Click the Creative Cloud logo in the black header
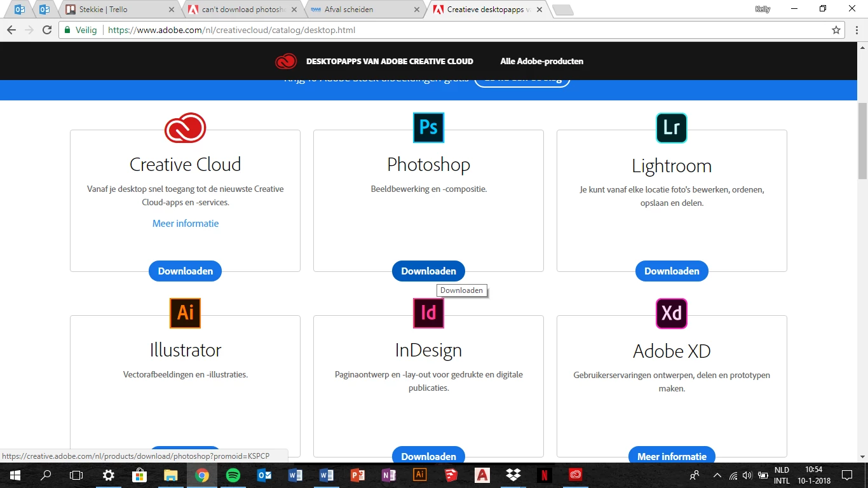This screenshot has width=868, height=488. click(x=286, y=61)
